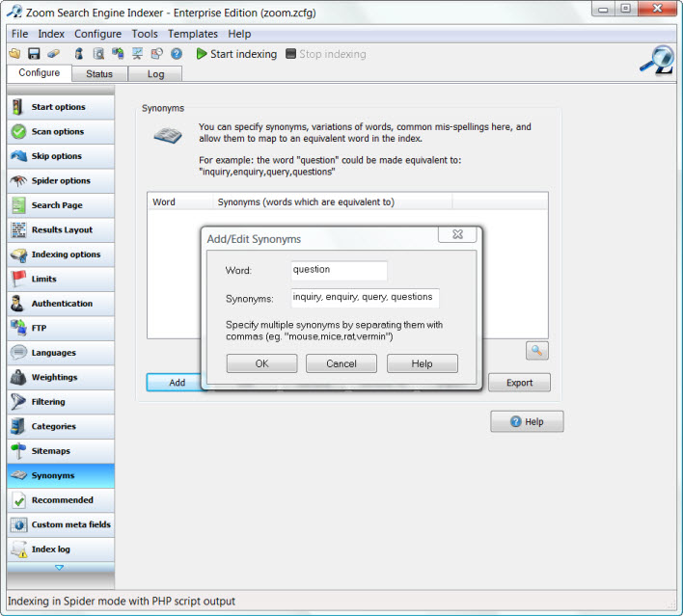
Task: Click the scheduler clock toolbar icon
Action: coord(157,54)
